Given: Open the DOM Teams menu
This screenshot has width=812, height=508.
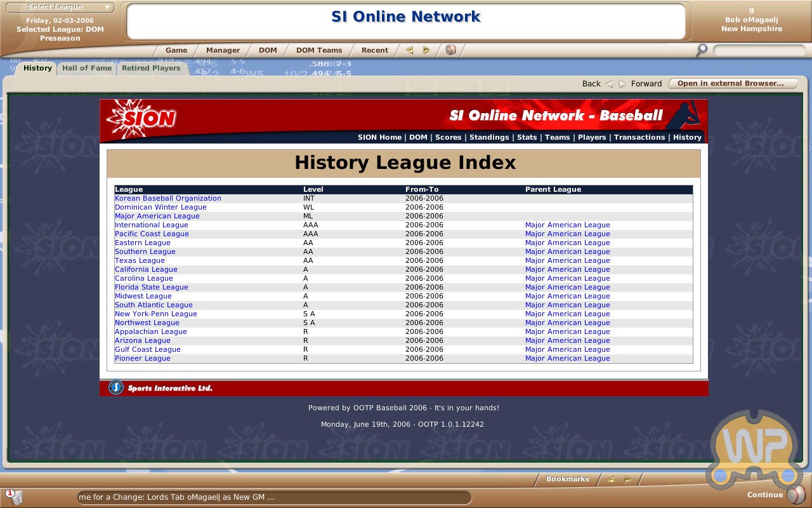Looking at the screenshot, I should [319, 50].
